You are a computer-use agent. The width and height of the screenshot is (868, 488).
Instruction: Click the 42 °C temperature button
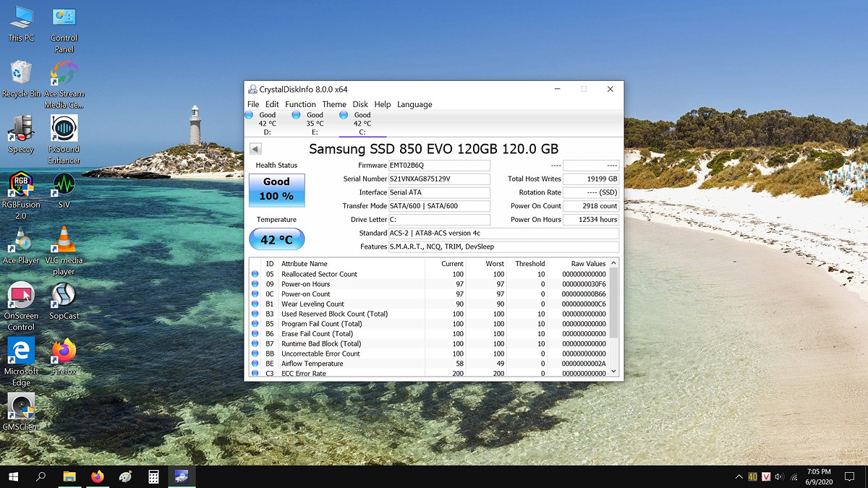276,239
